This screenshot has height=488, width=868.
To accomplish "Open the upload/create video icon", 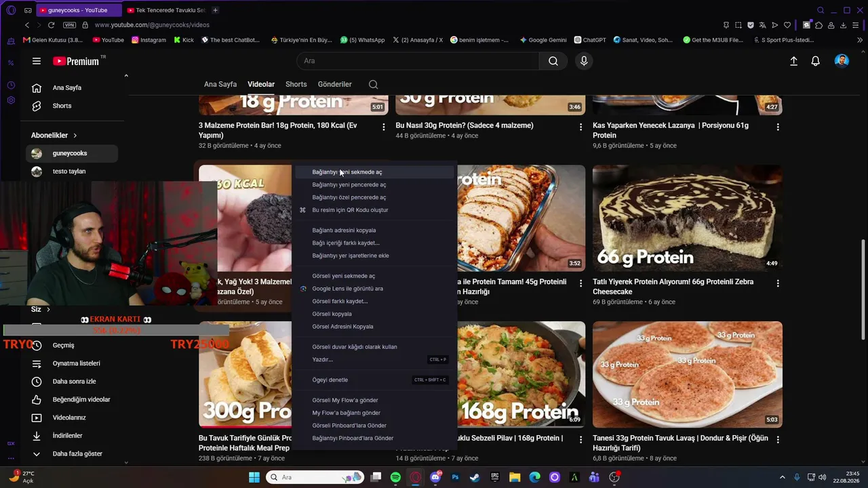I will [x=793, y=61].
